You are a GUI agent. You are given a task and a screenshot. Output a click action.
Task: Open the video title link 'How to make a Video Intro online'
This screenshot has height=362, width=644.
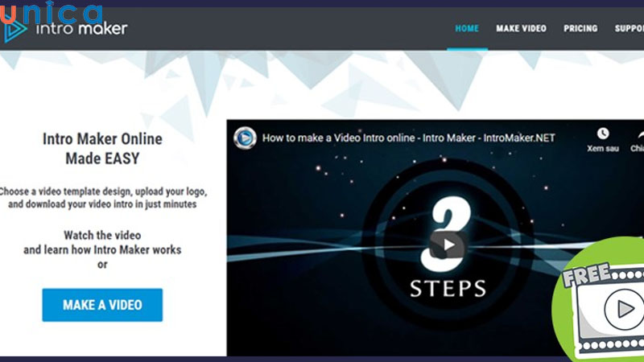pos(409,138)
